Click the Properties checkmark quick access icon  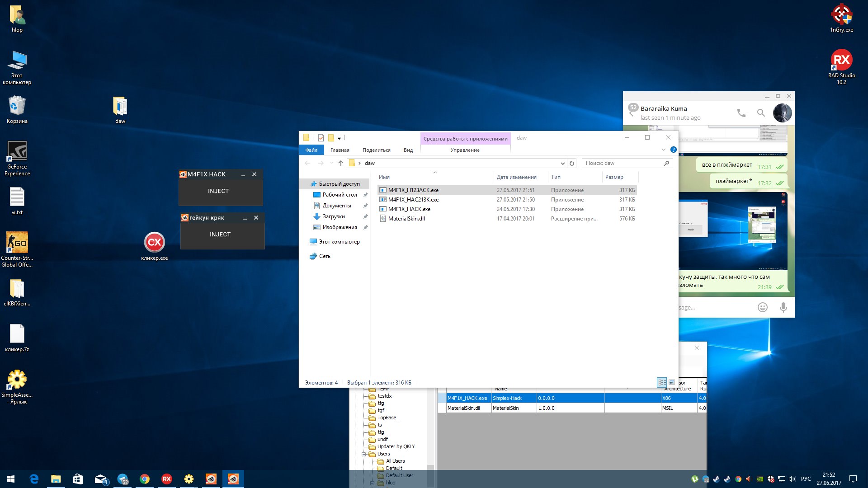pos(321,138)
